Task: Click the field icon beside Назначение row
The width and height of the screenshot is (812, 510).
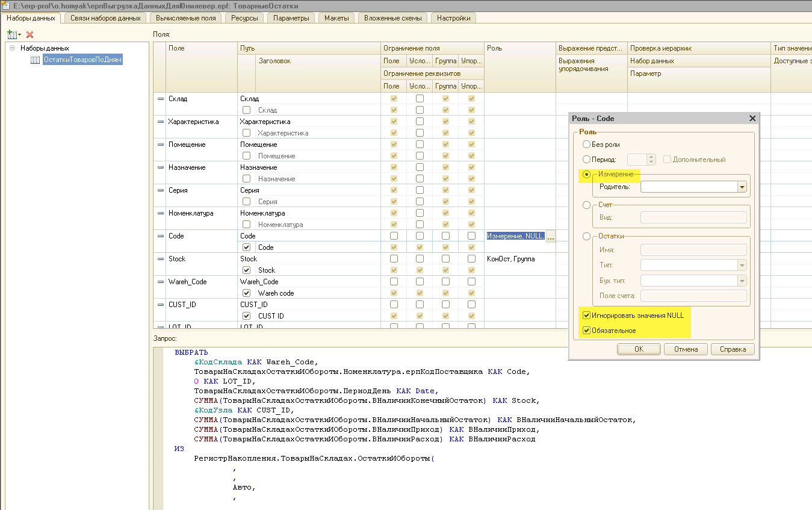Action: pyautogui.click(x=161, y=167)
